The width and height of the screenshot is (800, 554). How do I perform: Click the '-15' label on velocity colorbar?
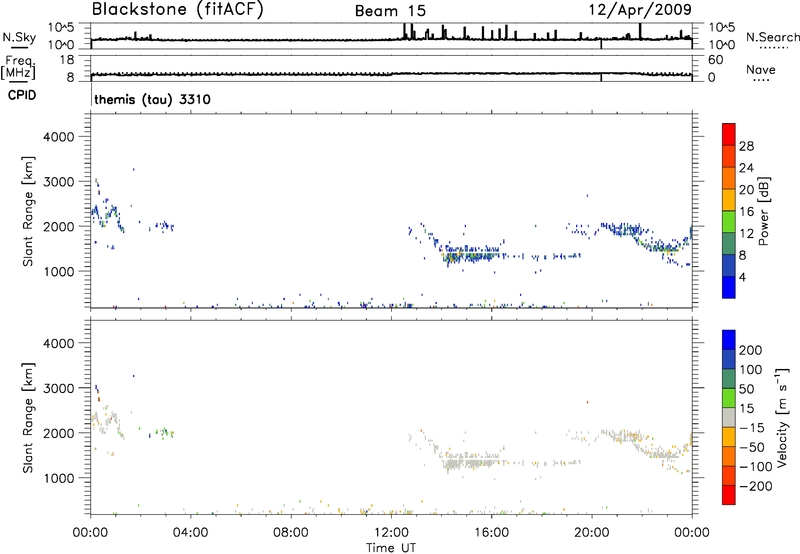click(x=752, y=428)
